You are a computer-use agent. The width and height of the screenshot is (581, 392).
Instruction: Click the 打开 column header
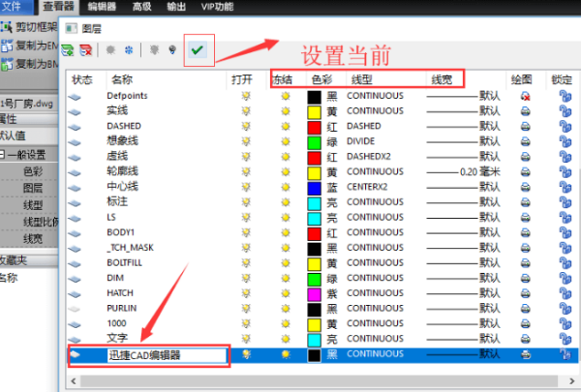(242, 79)
